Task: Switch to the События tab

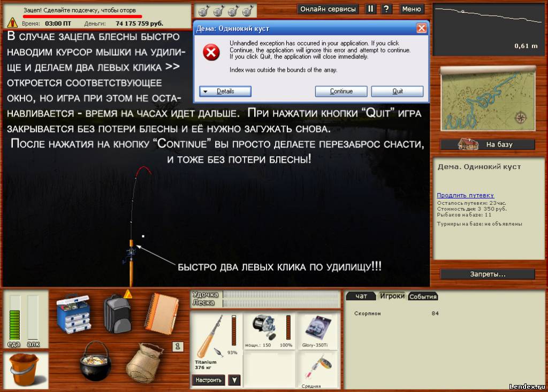Action: coord(423,296)
